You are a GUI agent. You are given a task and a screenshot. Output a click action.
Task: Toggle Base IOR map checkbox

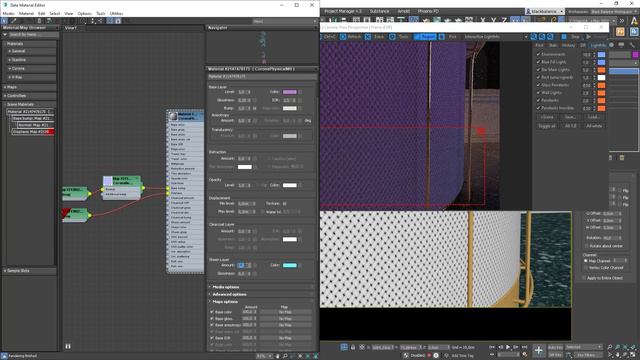click(x=212, y=338)
